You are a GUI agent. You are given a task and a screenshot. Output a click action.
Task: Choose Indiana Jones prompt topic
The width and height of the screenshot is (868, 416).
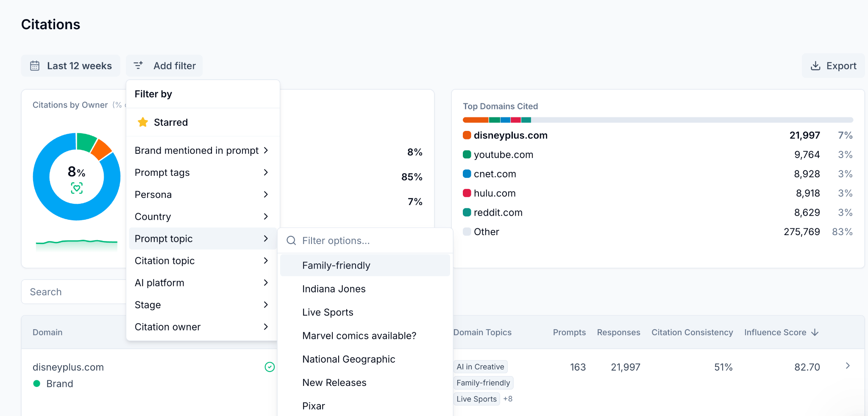pyautogui.click(x=365, y=289)
